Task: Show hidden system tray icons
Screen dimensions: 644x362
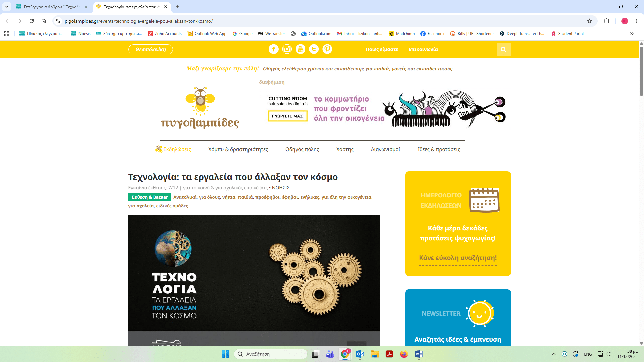Action: (554, 354)
